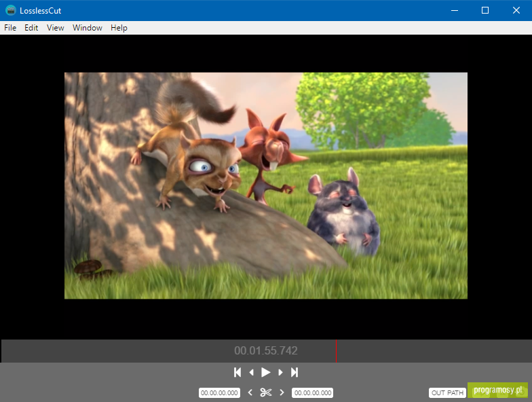Open the Edit menu
The width and height of the screenshot is (532, 402).
pos(31,28)
